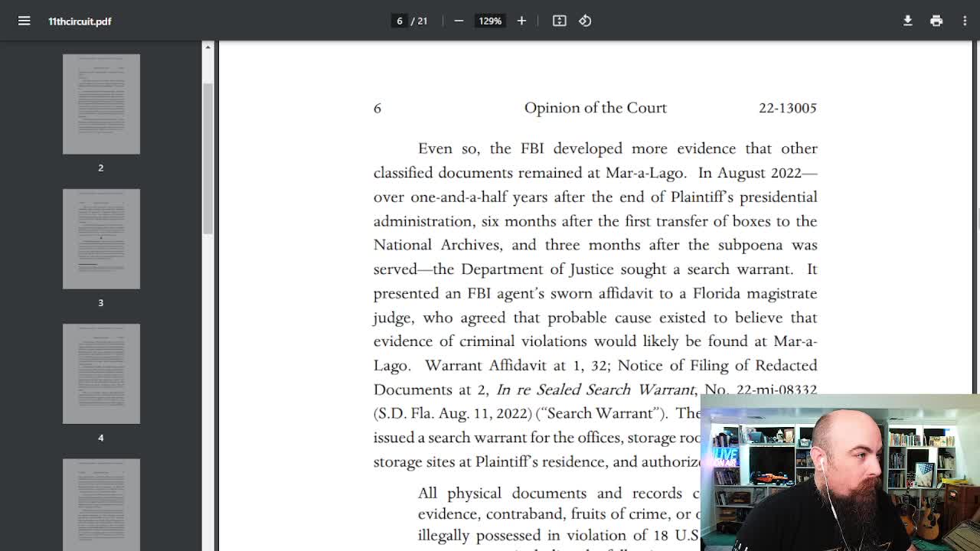This screenshot has width=980, height=551.
Task: Click the 'Opinion of the Court' header
Action: point(595,108)
